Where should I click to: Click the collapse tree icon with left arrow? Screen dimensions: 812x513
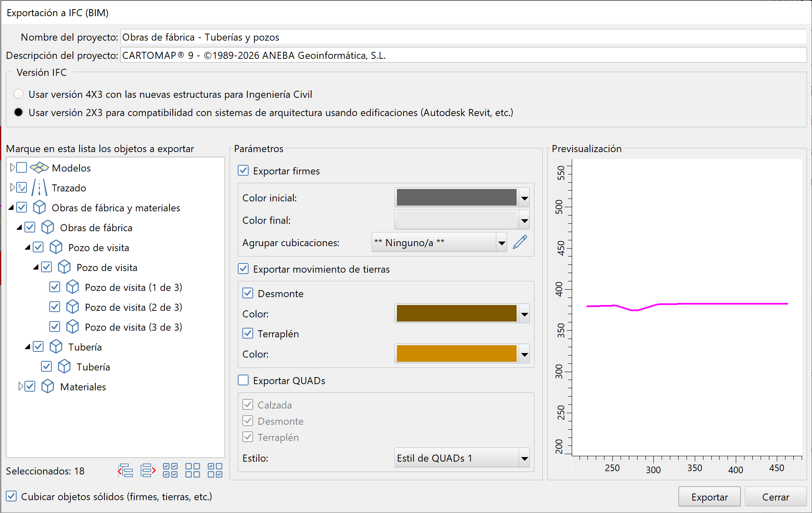tap(126, 471)
